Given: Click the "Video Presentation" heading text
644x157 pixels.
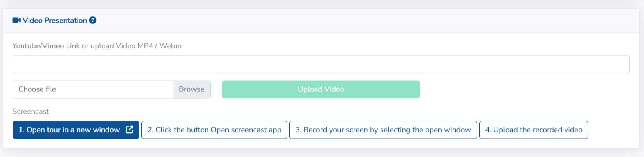Looking at the screenshot, I should click(x=55, y=20).
